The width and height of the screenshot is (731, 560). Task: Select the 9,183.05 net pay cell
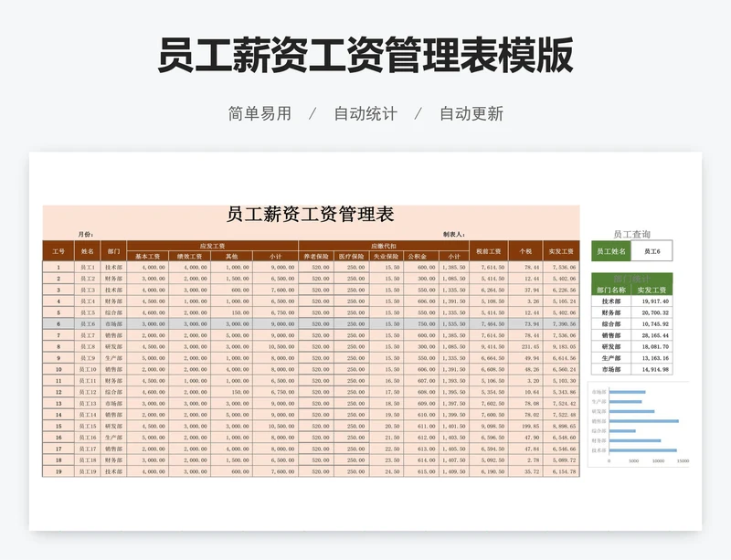561,346
